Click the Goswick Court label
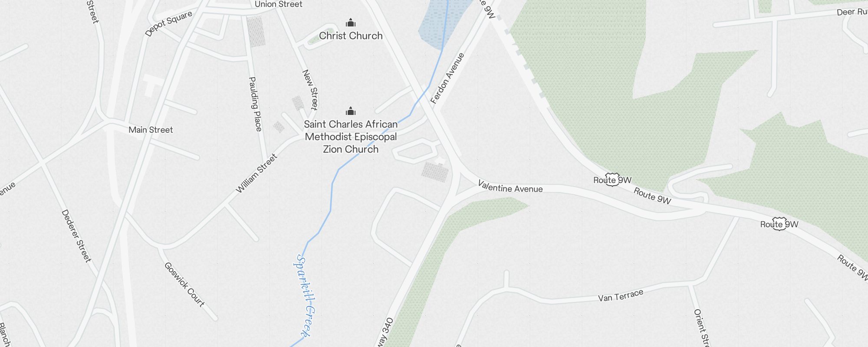 coord(184,285)
